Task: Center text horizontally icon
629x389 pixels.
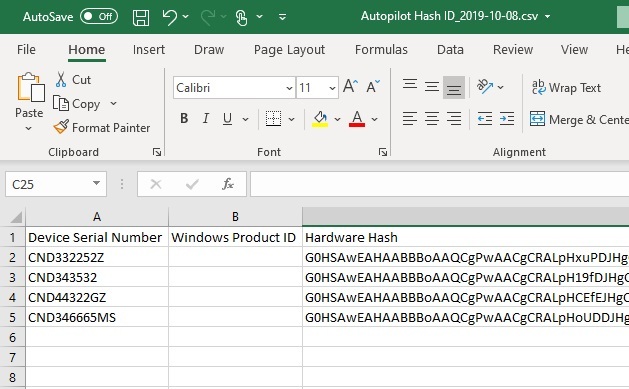Action: (432, 119)
